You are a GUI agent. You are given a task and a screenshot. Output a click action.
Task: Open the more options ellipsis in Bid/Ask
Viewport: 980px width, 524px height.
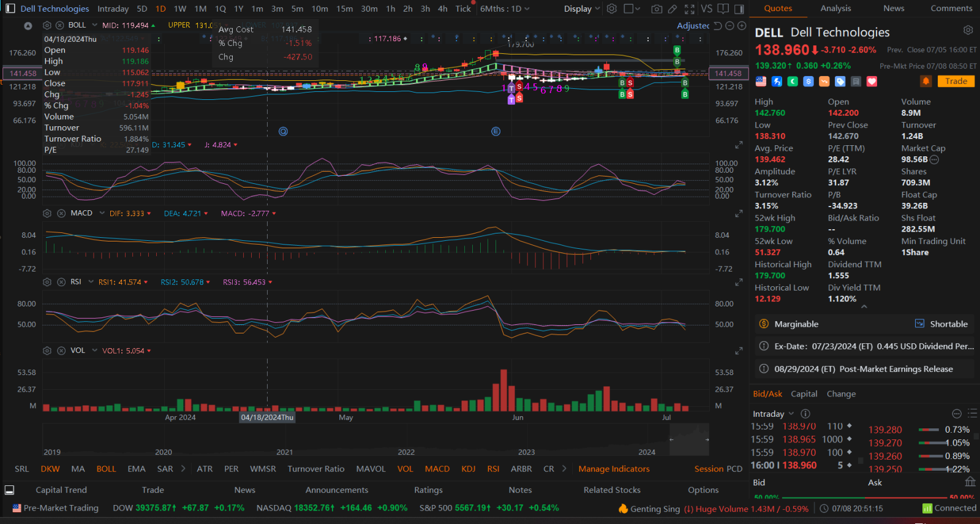[x=957, y=414]
